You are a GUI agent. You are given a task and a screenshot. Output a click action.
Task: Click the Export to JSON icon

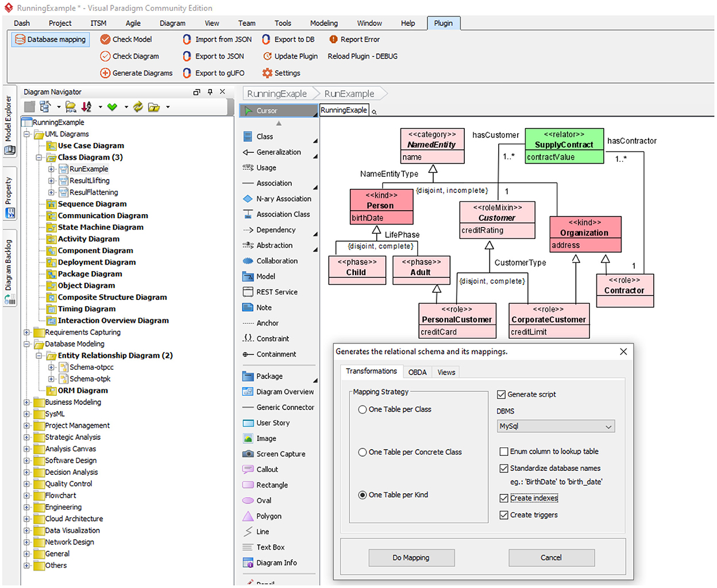(187, 56)
